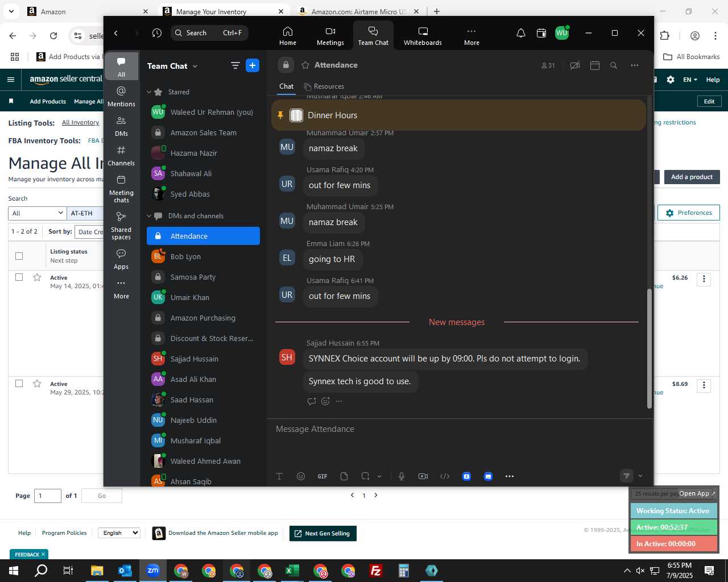The image size is (728, 582).
Task: Star the May 14 Active listing
Action: click(37, 277)
